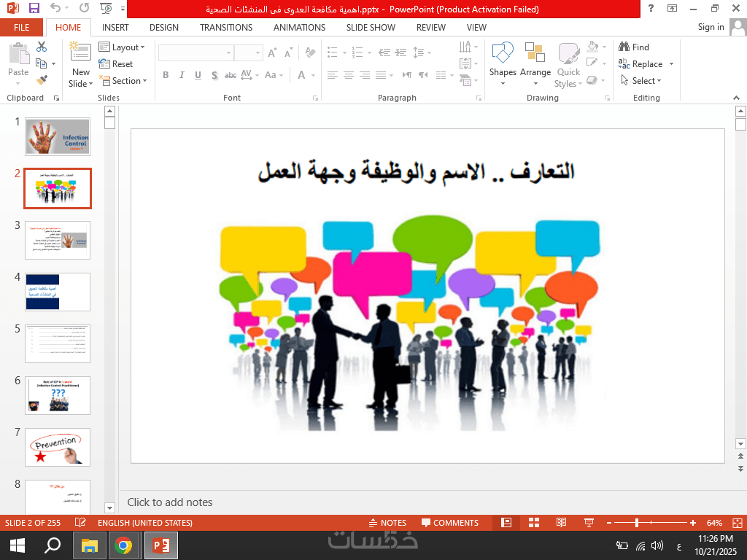Toggle Bold formatting

pos(166,75)
